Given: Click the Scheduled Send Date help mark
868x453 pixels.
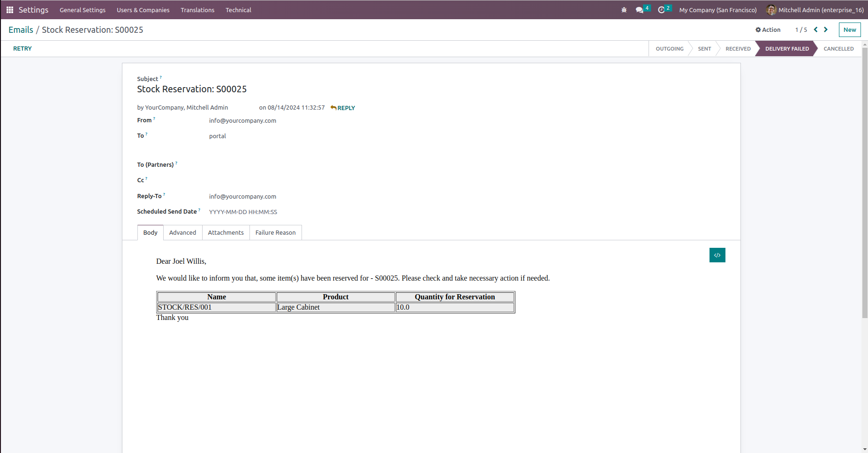Looking at the screenshot, I should click(199, 209).
